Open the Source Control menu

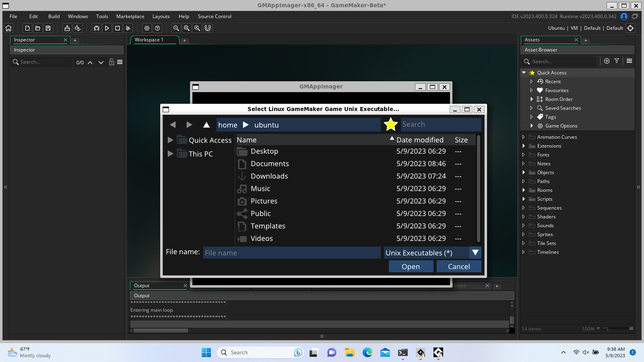215,16
